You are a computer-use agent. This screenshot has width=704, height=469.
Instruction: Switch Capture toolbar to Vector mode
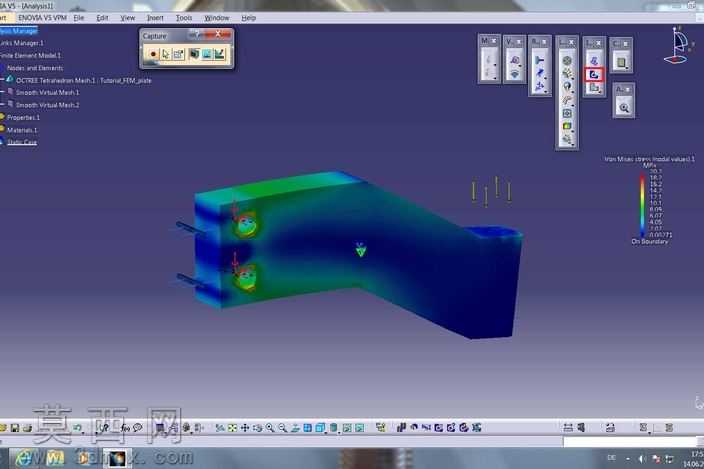coord(219,54)
